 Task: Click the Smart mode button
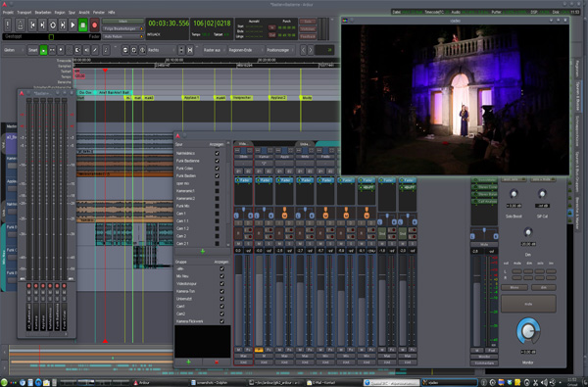33,50
